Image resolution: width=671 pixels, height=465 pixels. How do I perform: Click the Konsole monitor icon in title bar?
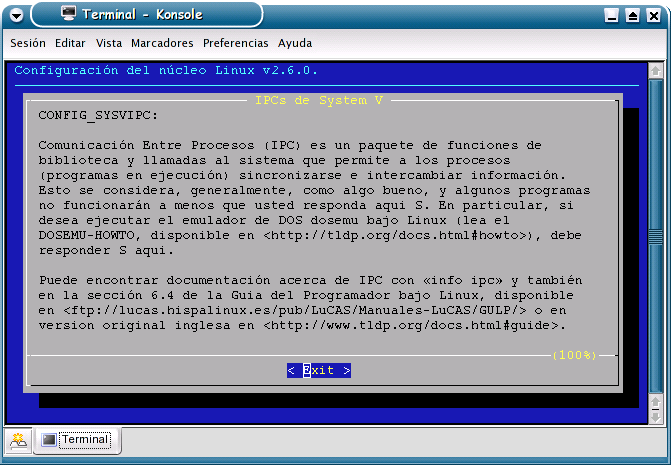tap(68, 14)
